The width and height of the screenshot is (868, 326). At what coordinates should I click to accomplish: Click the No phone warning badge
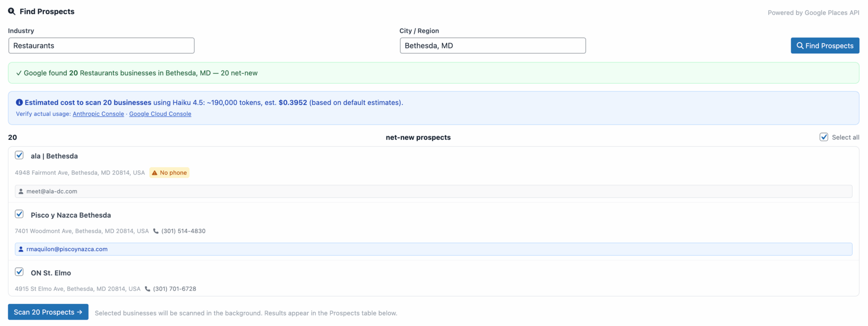pos(170,173)
